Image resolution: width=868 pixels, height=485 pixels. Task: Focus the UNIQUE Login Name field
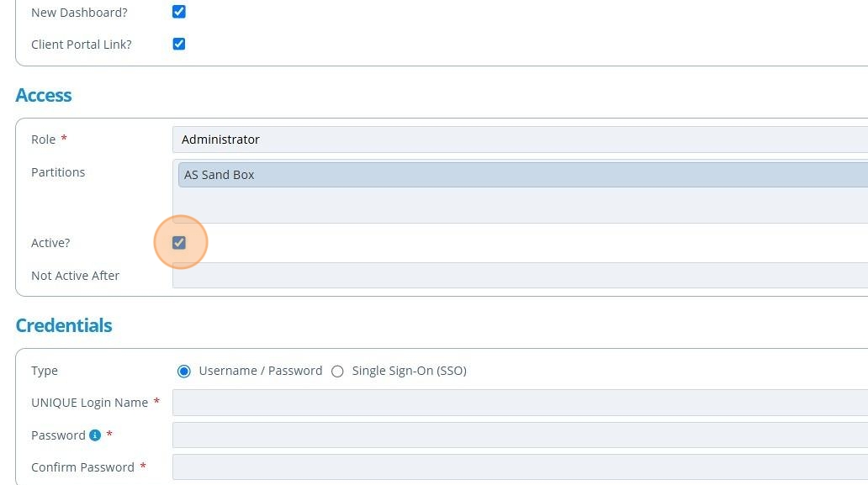(x=520, y=403)
